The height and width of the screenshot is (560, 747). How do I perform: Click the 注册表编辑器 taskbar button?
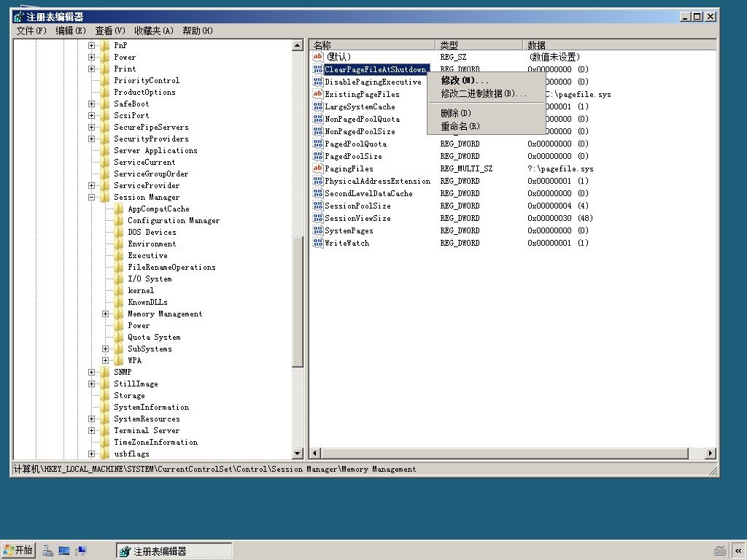tap(174, 551)
